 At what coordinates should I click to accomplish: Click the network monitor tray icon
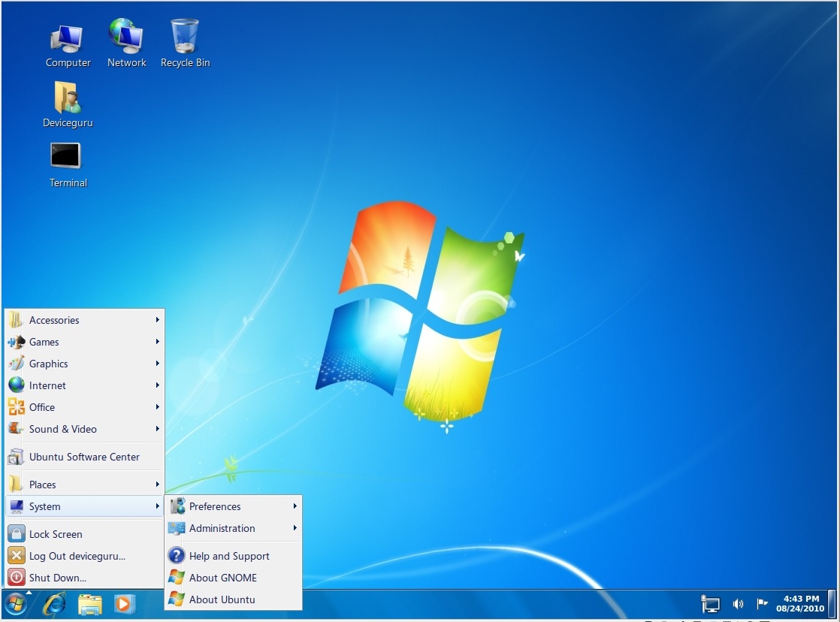click(x=710, y=604)
